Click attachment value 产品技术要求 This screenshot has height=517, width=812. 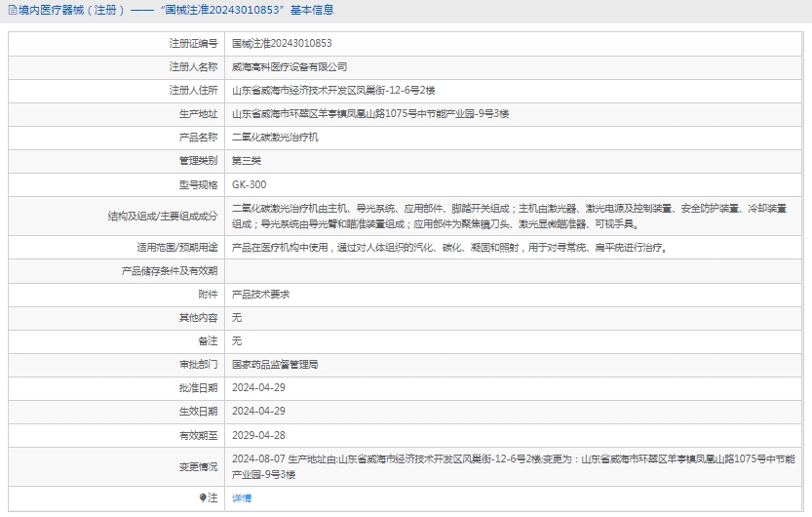pos(260,294)
